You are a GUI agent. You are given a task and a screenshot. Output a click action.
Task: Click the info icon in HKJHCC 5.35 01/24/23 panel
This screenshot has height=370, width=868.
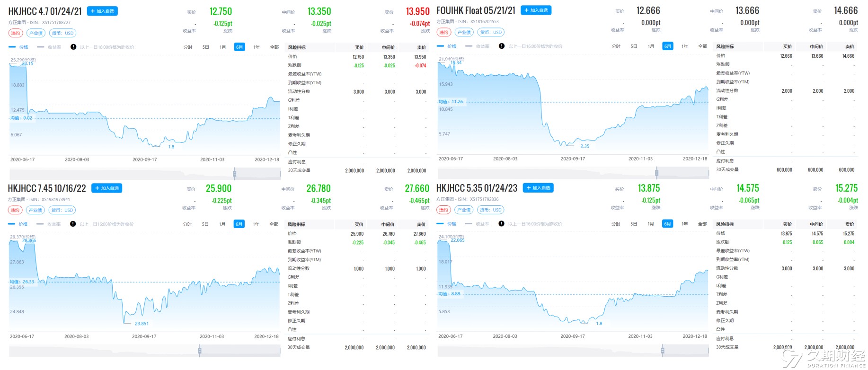tap(501, 223)
